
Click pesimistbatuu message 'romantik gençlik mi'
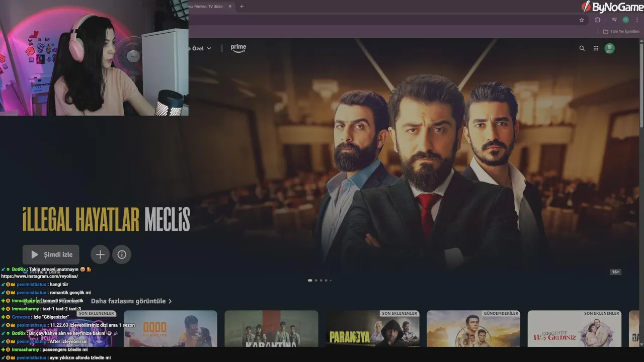click(x=46, y=293)
